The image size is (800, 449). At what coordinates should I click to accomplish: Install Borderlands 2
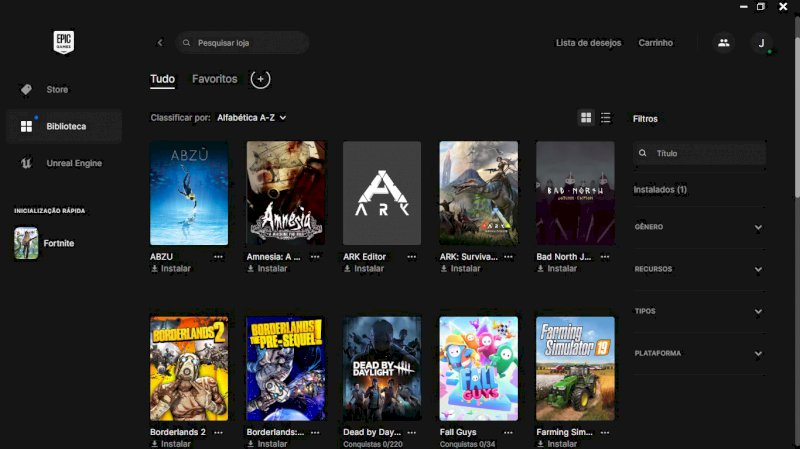coord(171,444)
